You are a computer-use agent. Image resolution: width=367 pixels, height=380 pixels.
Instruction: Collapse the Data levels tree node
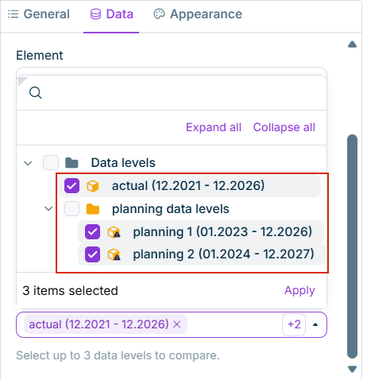(28, 163)
